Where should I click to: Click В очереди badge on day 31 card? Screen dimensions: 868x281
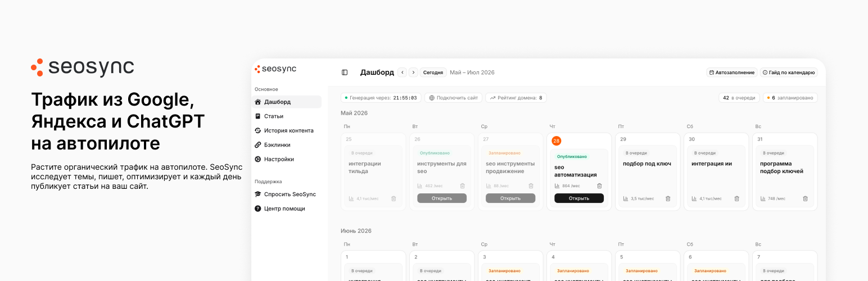(774, 153)
